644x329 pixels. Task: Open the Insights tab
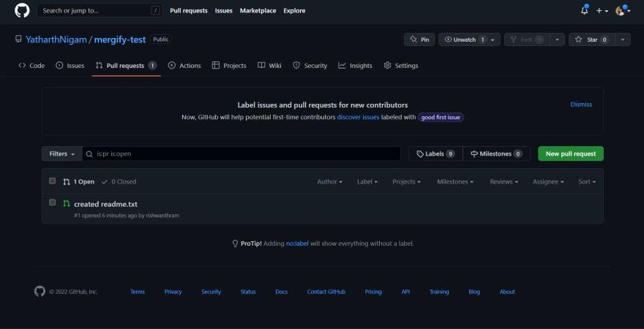[355, 66]
